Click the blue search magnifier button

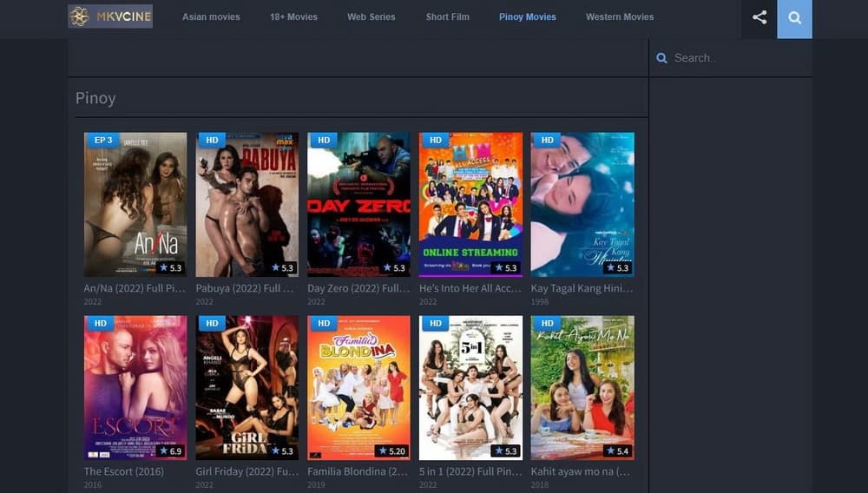pos(794,18)
